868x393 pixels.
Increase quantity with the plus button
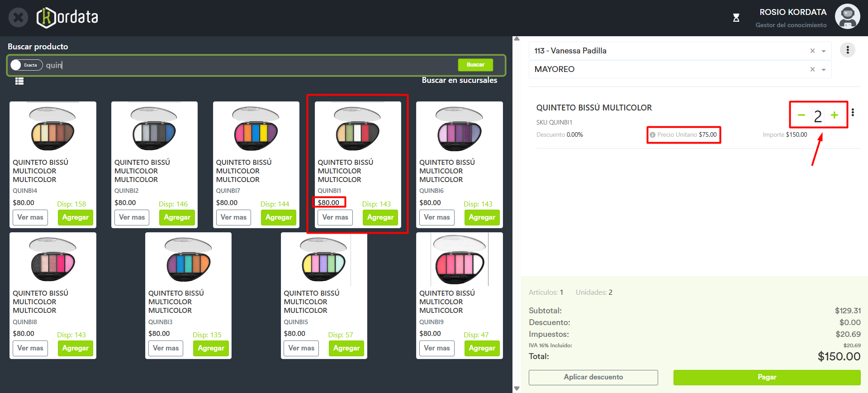click(834, 115)
